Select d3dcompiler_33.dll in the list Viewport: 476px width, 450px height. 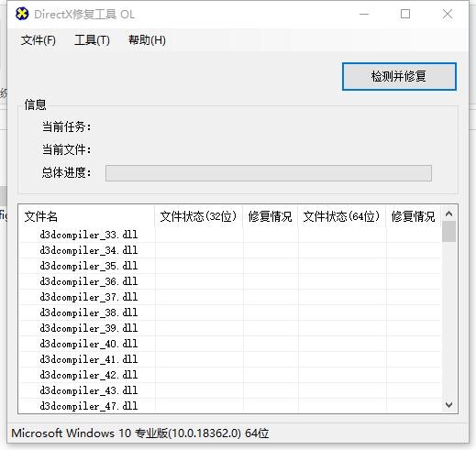click(x=89, y=235)
